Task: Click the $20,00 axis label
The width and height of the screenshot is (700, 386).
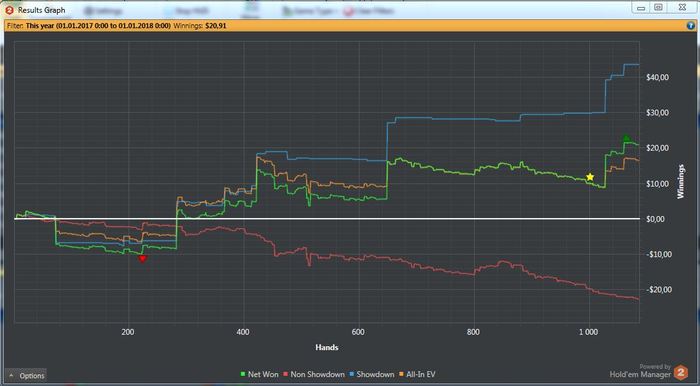Action: (657, 148)
